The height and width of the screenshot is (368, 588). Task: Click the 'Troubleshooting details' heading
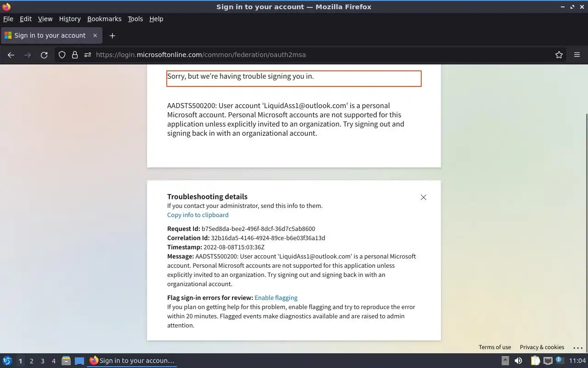point(207,196)
